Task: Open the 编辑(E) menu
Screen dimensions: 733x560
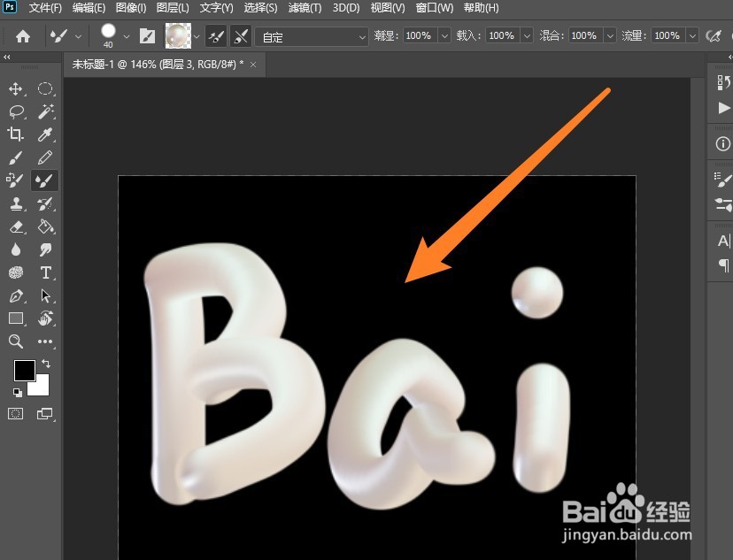Action: pos(89,8)
